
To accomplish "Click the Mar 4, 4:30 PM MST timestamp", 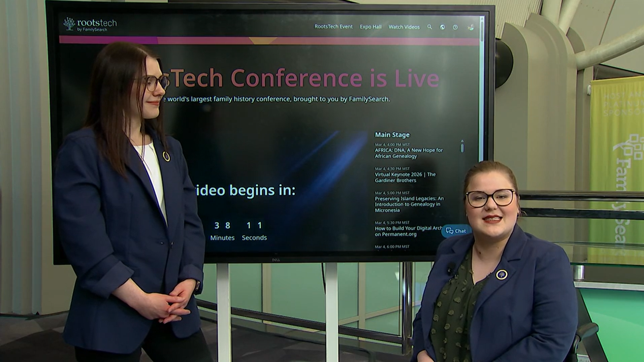I will tap(392, 169).
